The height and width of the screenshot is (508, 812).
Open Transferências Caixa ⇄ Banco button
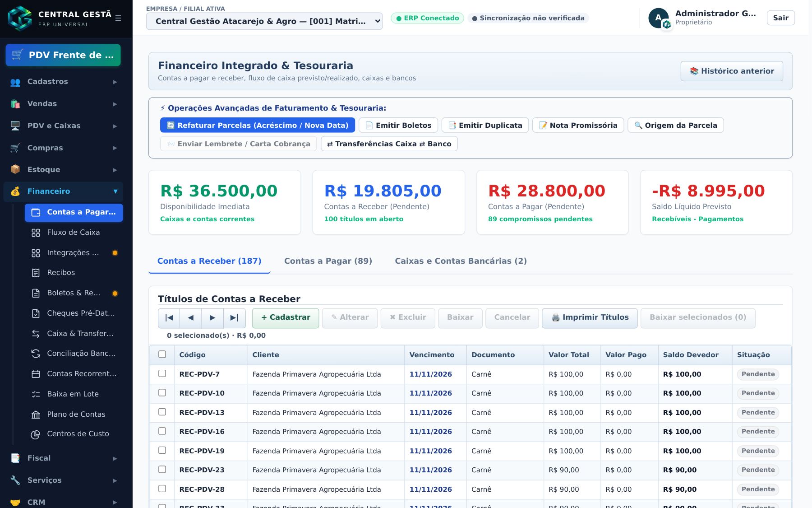coord(389,144)
